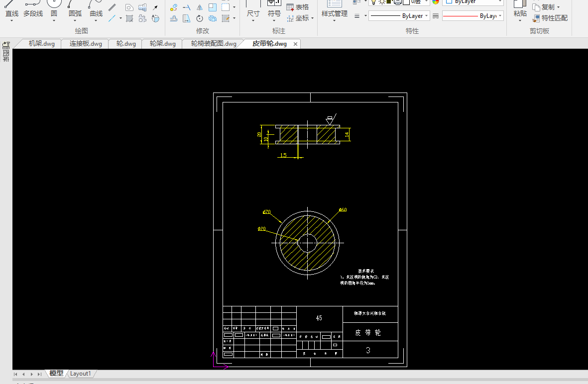Toggle the layer sun freeze icon
Viewport: 588px width, 384px height.
(x=381, y=2)
